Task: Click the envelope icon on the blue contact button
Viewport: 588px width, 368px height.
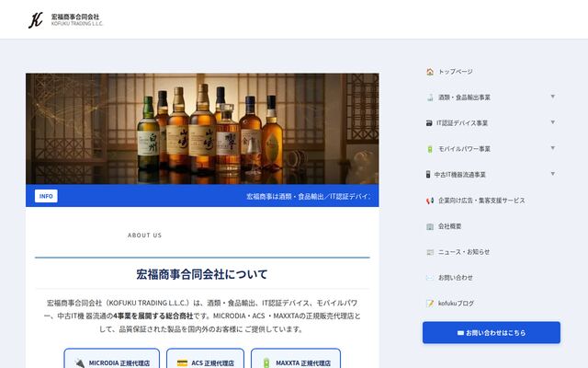Action: 460,333
